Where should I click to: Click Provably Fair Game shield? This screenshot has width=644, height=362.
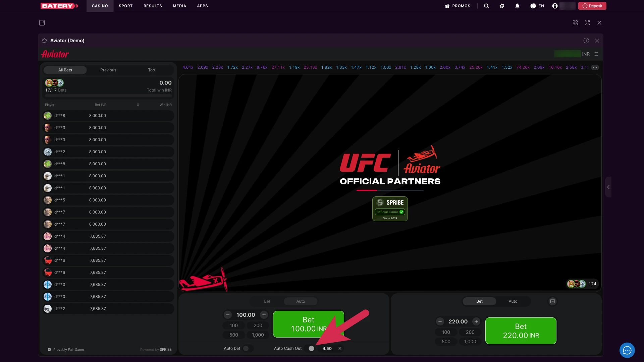[49, 350]
